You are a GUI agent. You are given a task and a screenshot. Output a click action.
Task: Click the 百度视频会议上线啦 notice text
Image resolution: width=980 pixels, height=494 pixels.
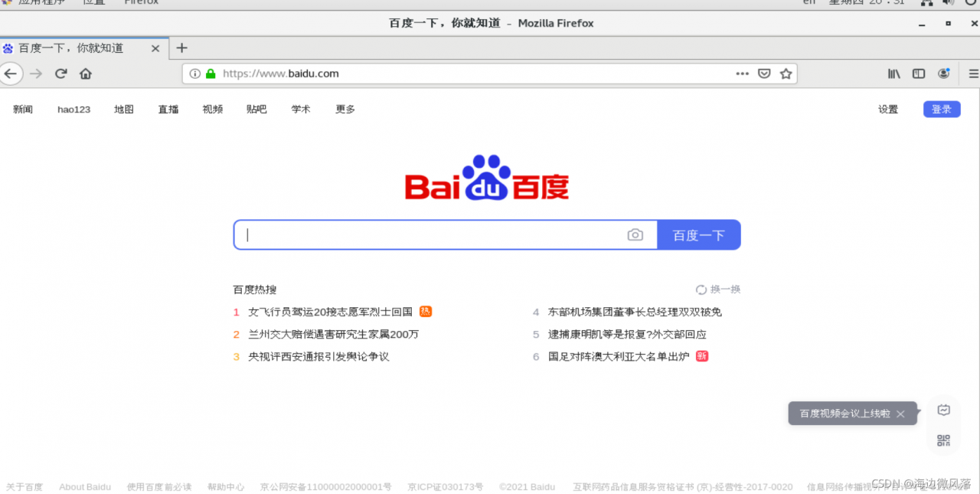[x=844, y=414]
